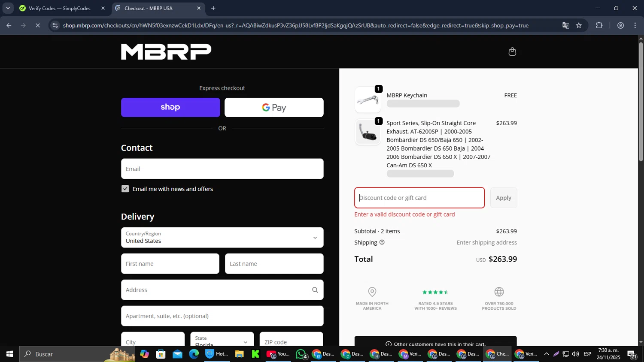Stop loading the page
The image size is (644, 362).
tap(38, 26)
